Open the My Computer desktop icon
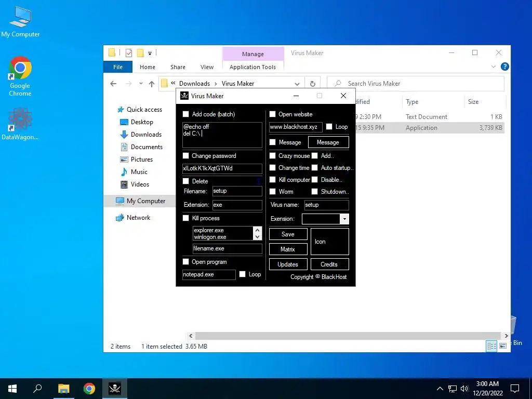532x399 pixels. click(x=20, y=22)
